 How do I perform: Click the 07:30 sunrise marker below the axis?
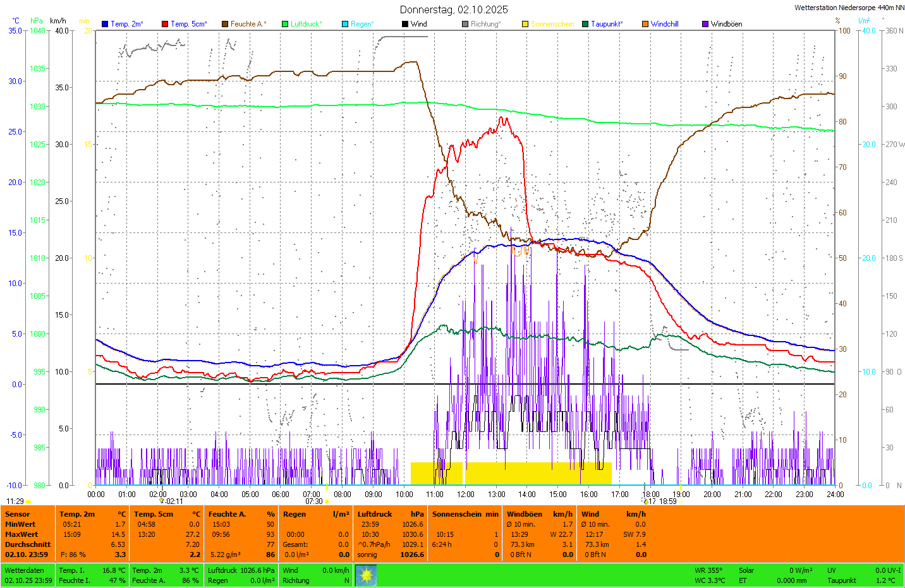click(314, 501)
